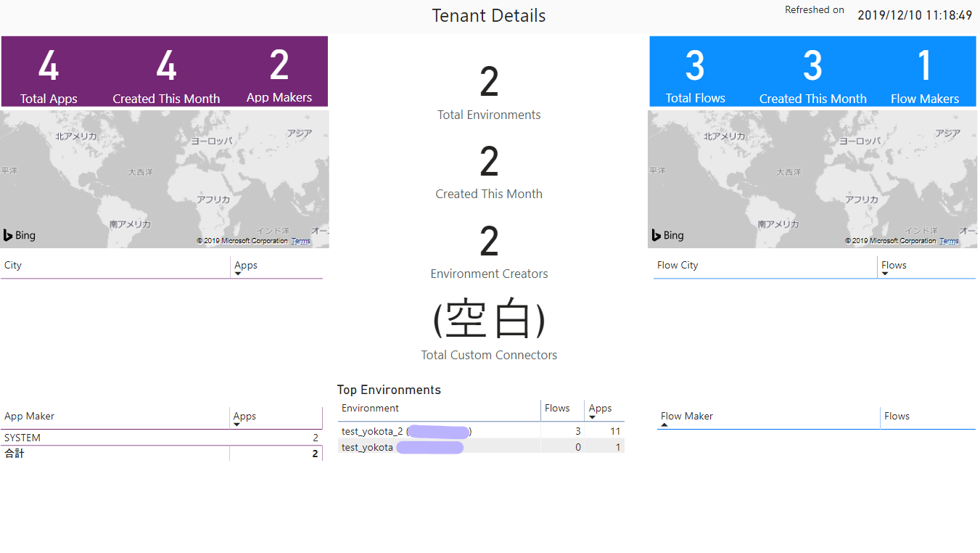Click sort arrow under Apps in Top Environments
This screenshot has height=553, width=980.
tap(592, 417)
